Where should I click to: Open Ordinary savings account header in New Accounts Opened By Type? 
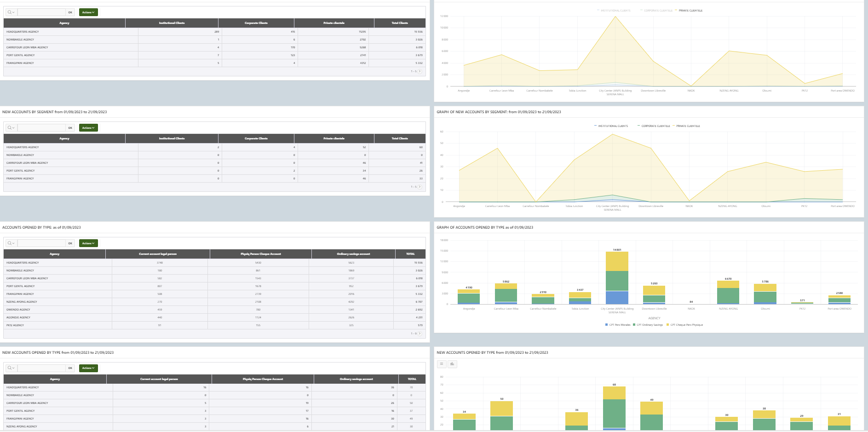tap(356, 379)
